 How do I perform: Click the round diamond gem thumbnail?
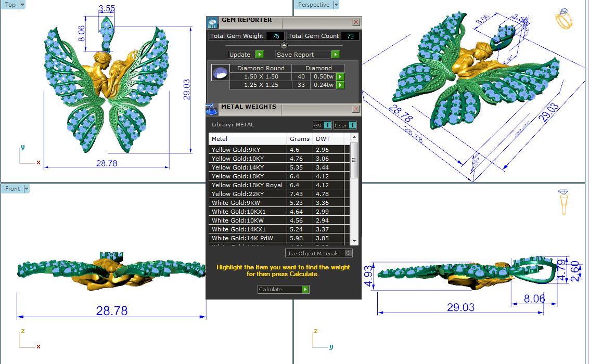pyautogui.click(x=220, y=73)
